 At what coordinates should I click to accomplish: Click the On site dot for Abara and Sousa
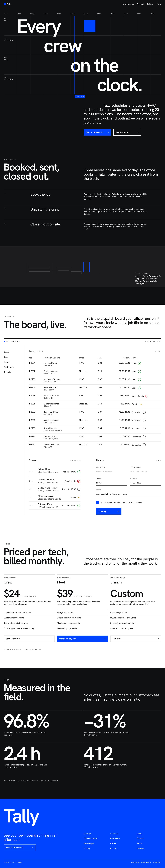[x=79, y=497]
